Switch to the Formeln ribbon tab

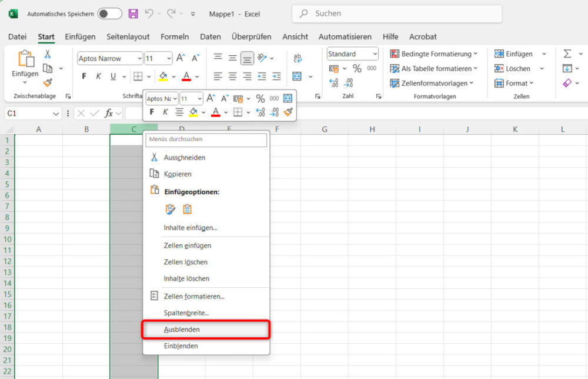click(x=175, y=36)
